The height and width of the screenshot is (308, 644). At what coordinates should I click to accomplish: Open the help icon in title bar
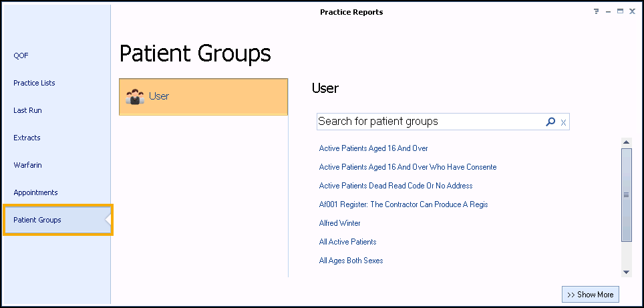click(x=596, y=12)
